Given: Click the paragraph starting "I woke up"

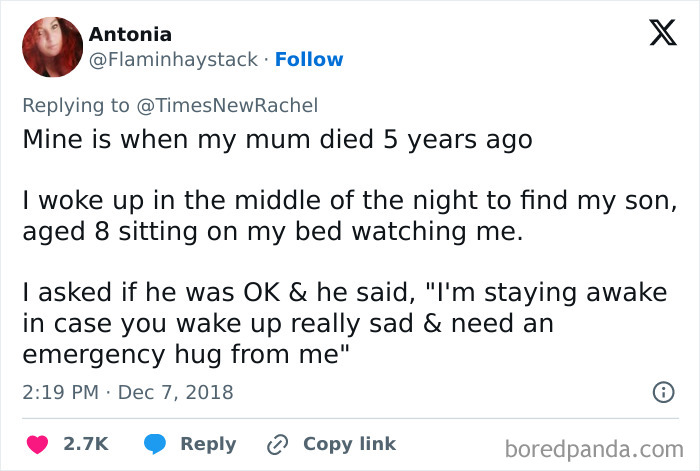Looking at the screenshot, I should (350, 217).
